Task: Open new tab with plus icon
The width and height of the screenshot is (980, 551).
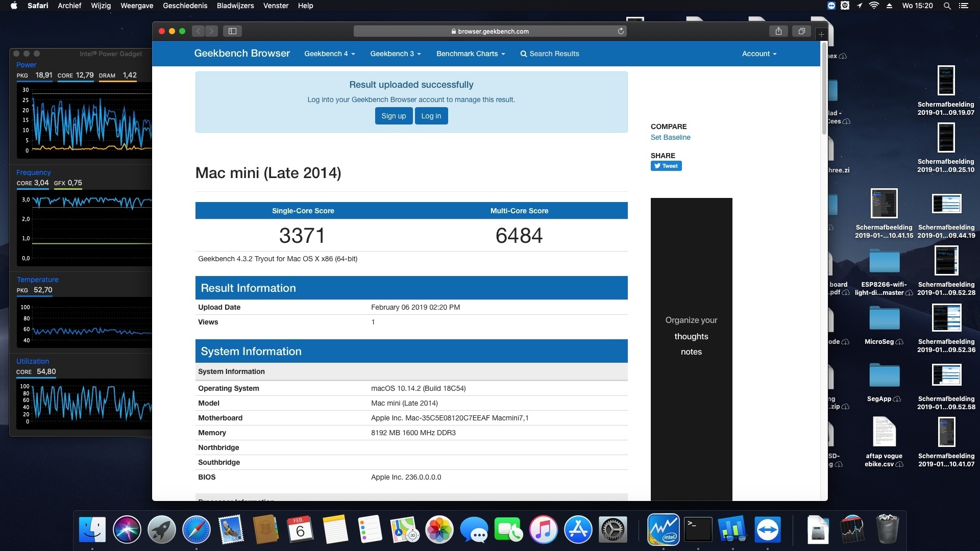Action: pos(821,34)
